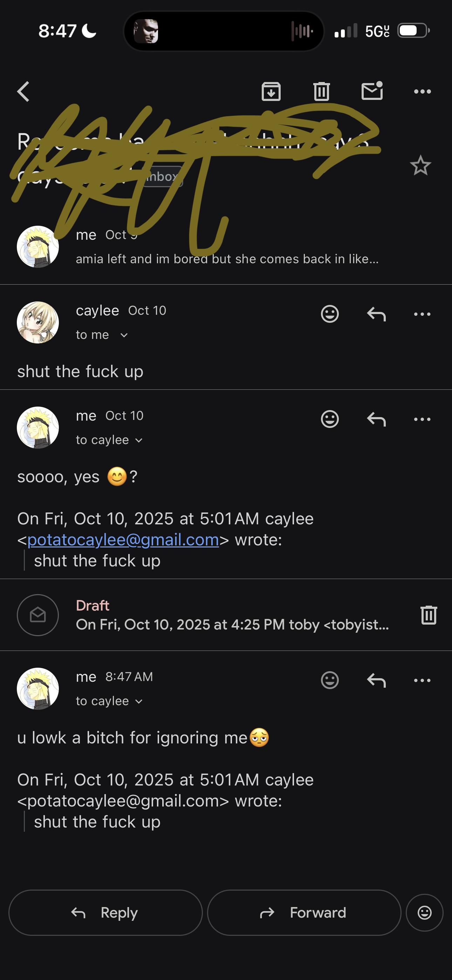
Task: Delete the conversation with the top trash icon
Action: click(x=322, y=92)
